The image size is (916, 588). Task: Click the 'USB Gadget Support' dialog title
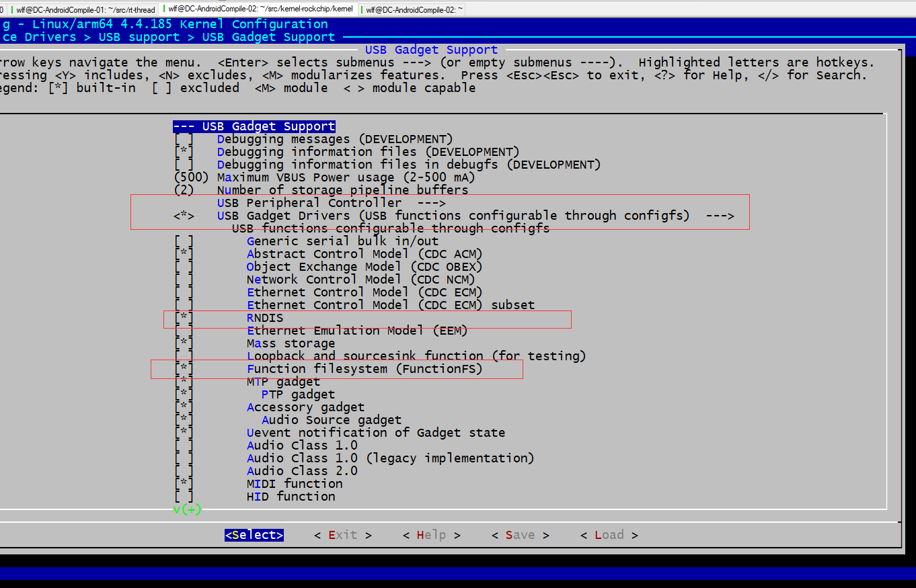(x=431, y=50)
